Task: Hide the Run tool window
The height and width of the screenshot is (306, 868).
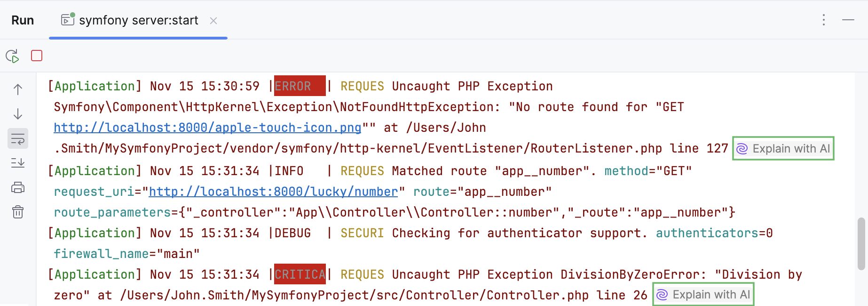Action: [848, 20]
